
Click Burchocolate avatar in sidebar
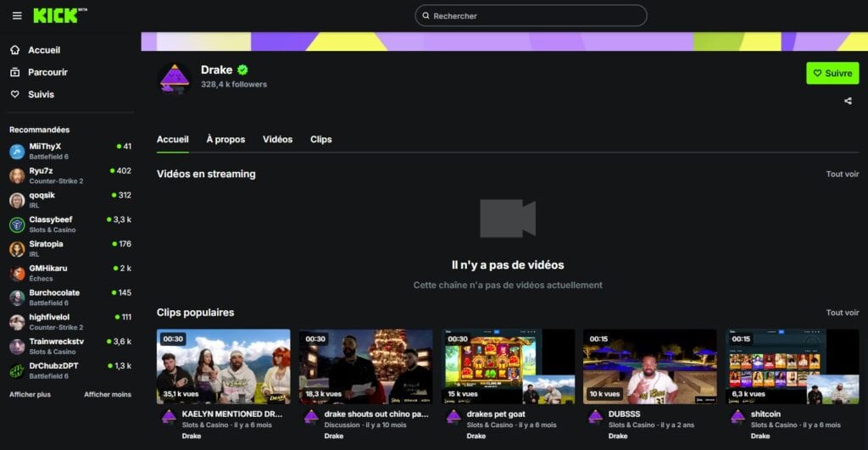pos(17,297)
